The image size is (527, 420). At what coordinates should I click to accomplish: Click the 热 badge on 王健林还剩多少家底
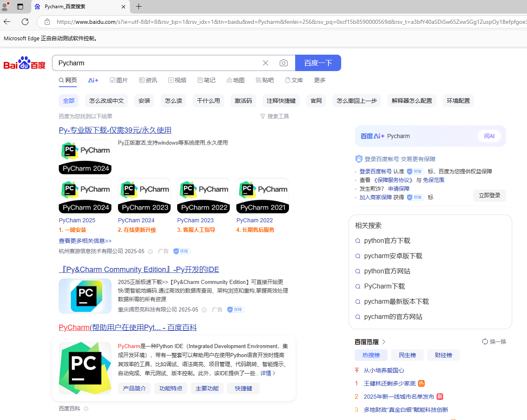click(421, 383)
